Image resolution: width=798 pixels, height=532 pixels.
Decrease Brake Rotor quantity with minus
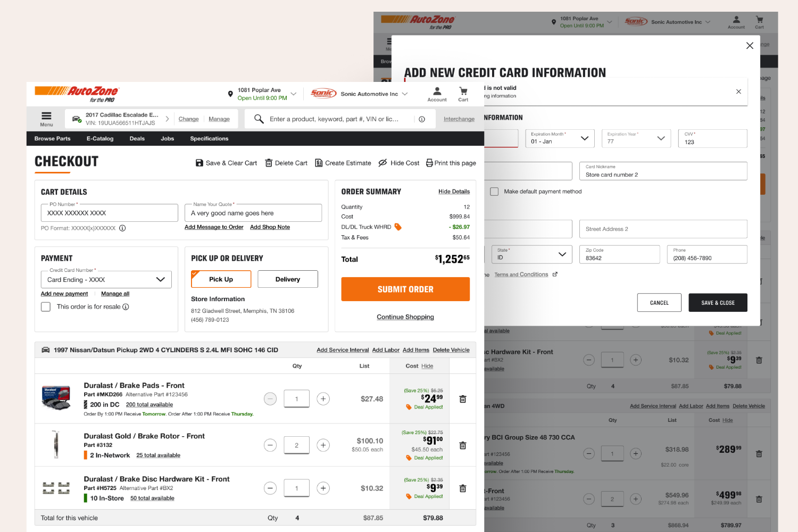tap(270, 445)
